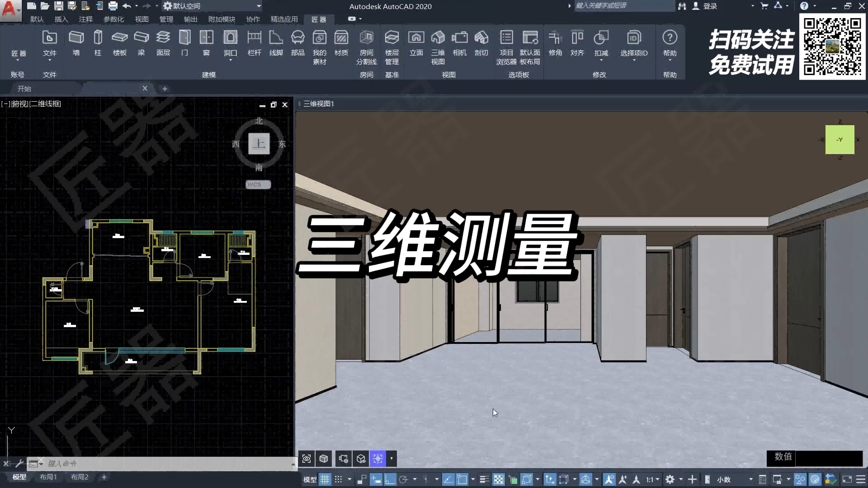Switch to the 插入 ribbon tab
Image resolution: width=868 pixels, height=488 pixels.
click(60, 19)
